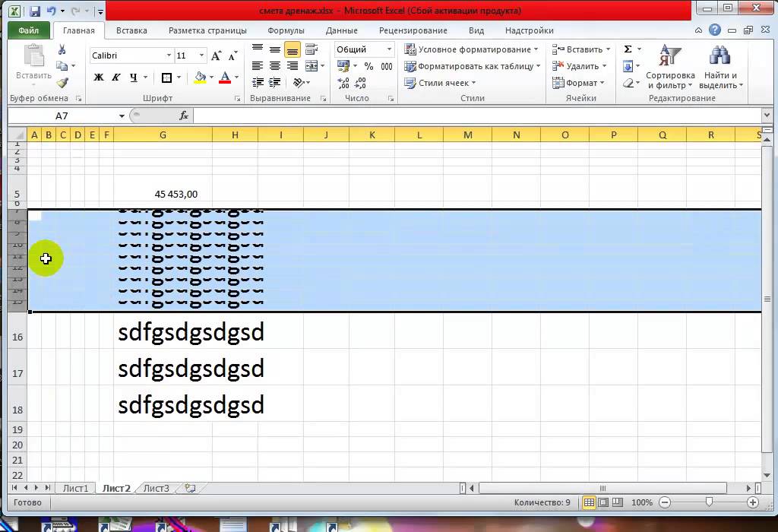778x532 pixels.
Task: Click decrease decimal icon
Action: 361,83
